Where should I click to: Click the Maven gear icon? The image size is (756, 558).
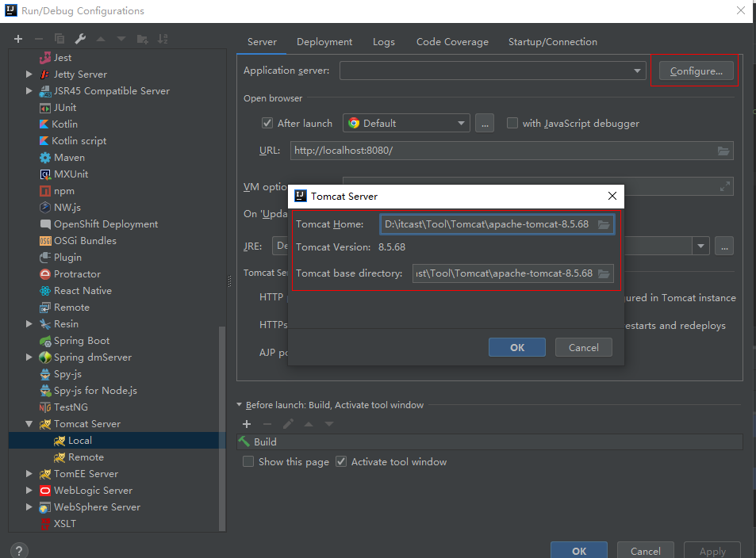(x=45, y=158)
